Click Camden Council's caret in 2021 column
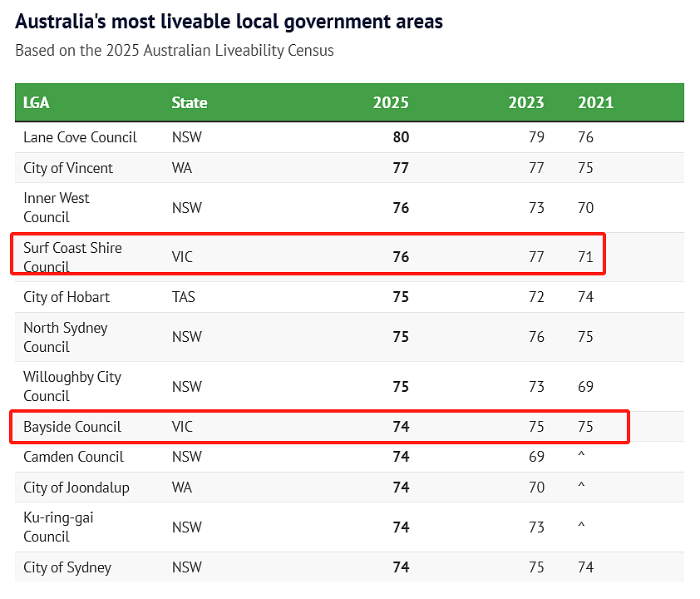The width and height of the screenshot is (700, 599). point(581,455)
